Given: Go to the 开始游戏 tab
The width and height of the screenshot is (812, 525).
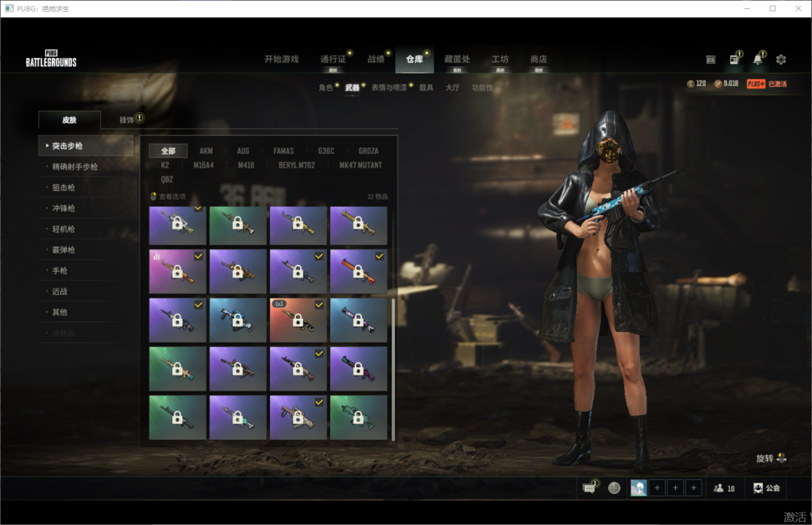Looking at the screenshot, I should coord(281,59).
